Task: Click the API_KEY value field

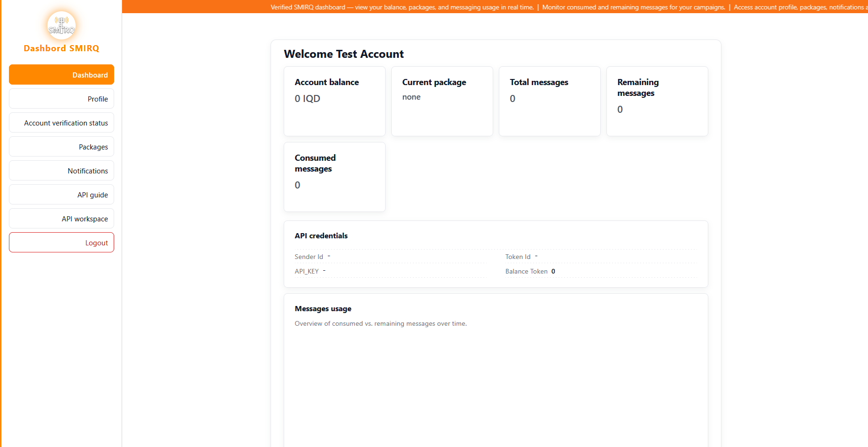Action: tap(324, 271)
